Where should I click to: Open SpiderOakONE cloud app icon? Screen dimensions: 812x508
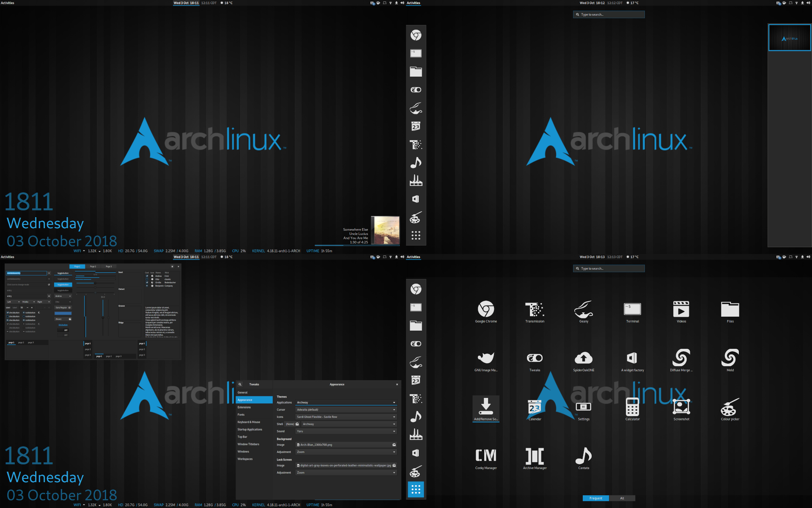tap(584, 361)
